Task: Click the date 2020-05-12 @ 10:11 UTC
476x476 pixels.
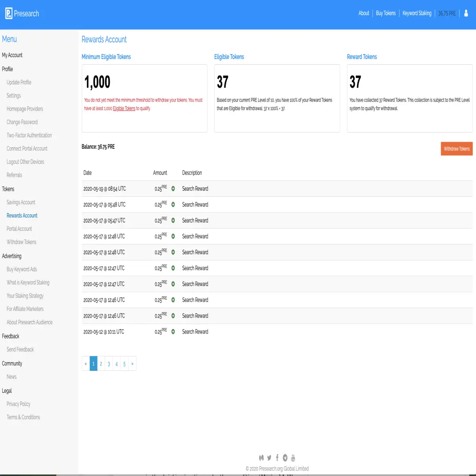Action: [104, 332]
